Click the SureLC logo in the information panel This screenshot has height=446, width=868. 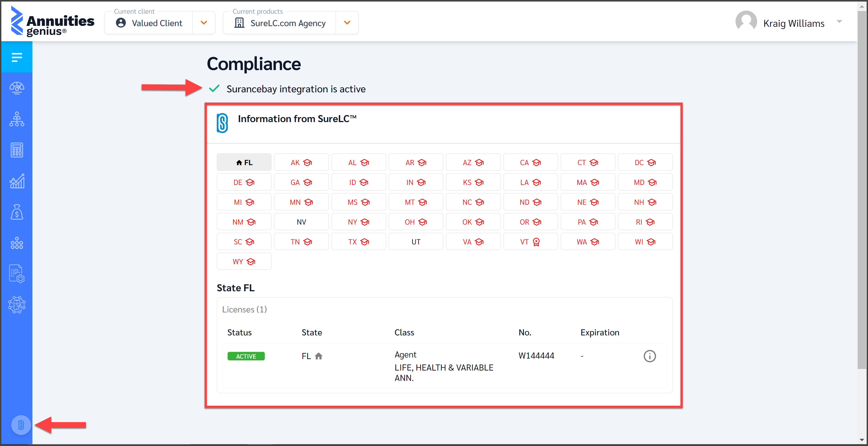pos(222,123)
